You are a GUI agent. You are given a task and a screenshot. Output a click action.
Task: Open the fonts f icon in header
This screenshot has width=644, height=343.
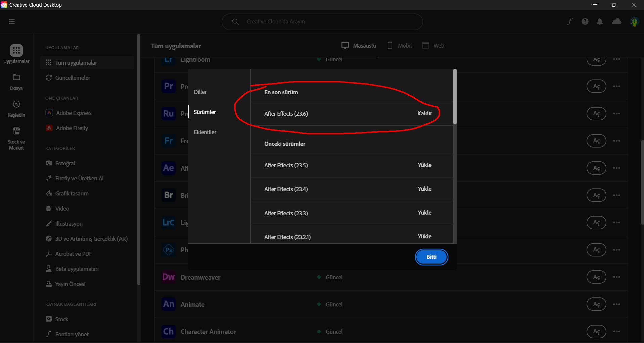[570, 21]
